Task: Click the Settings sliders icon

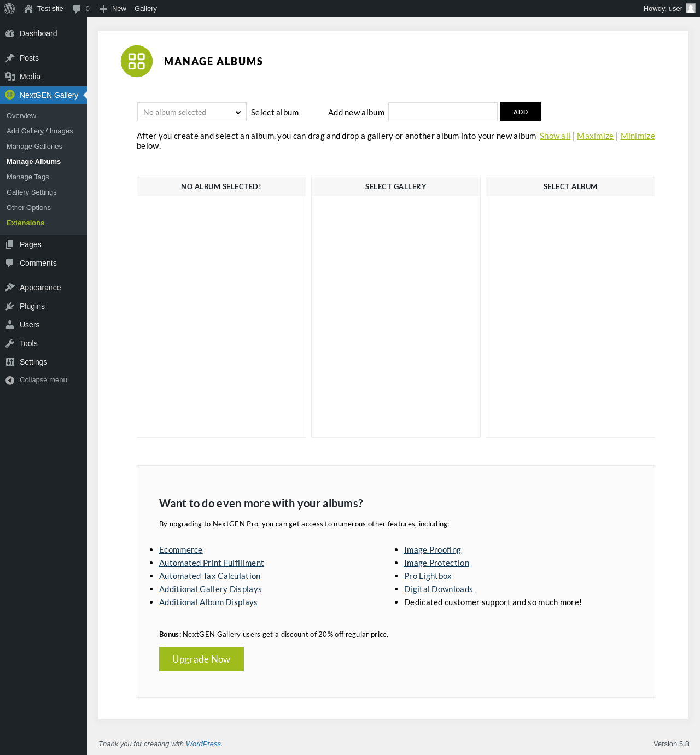Action: pyautogui.click(x=10, y=362)
